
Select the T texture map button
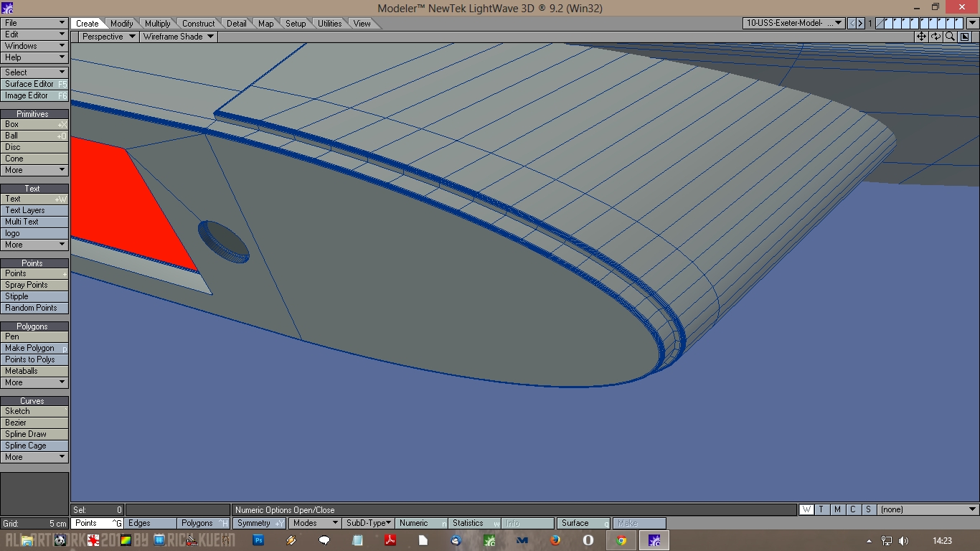click(821, 510)
